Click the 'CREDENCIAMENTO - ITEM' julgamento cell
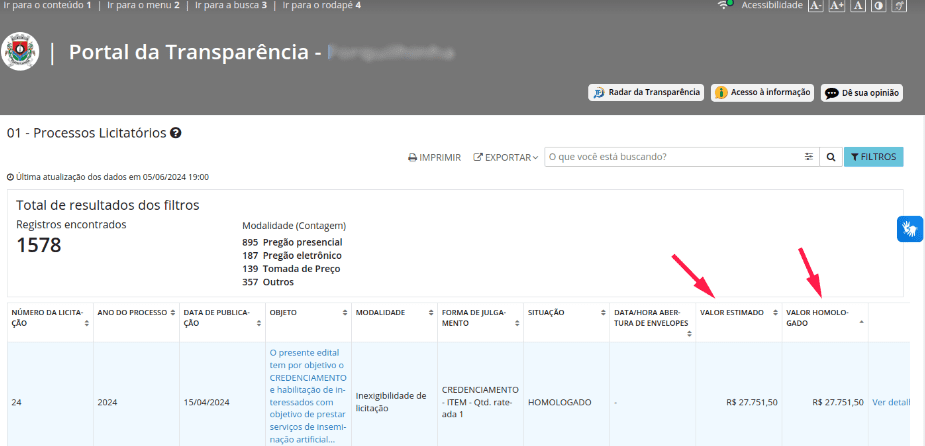This screenshot has height=446, width=925. pos(480,402)
